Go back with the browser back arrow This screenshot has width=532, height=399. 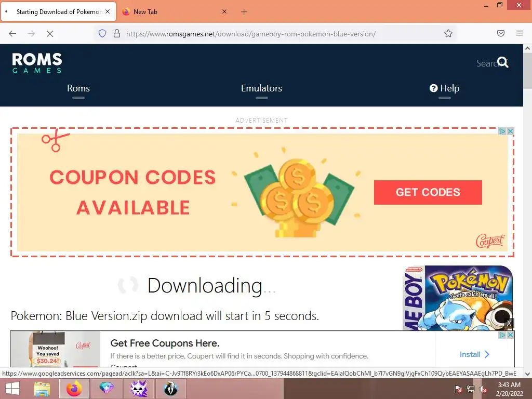(x=12, y=34)
